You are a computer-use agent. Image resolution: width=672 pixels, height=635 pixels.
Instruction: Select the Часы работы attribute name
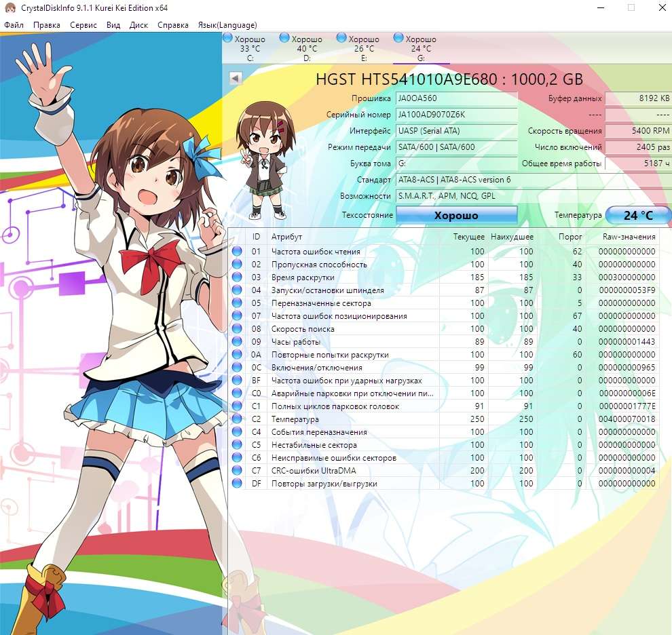point(296,341)
